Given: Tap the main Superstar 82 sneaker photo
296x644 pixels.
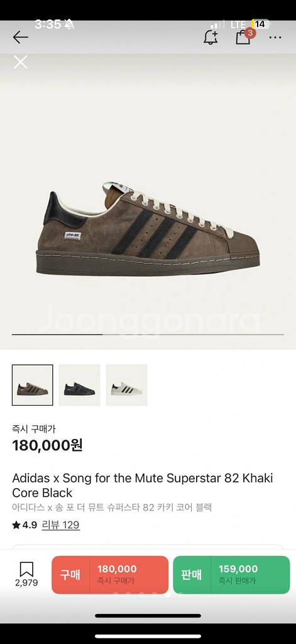Looking at the screenshot, I should [x=148, y=228].
